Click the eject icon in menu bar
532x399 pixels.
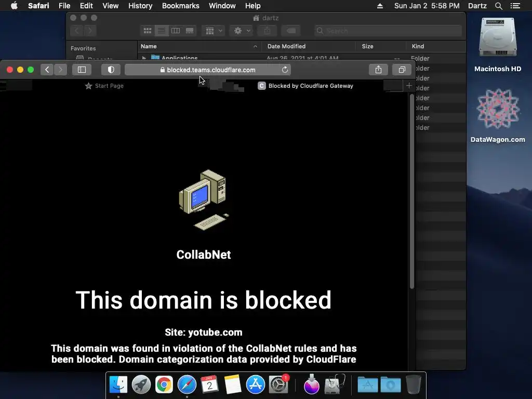(380, 6)
